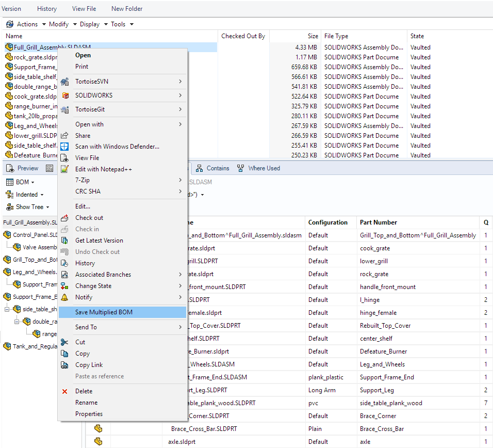
Task: Select the cook_grate.sldp file row
Action: [31, 97]
